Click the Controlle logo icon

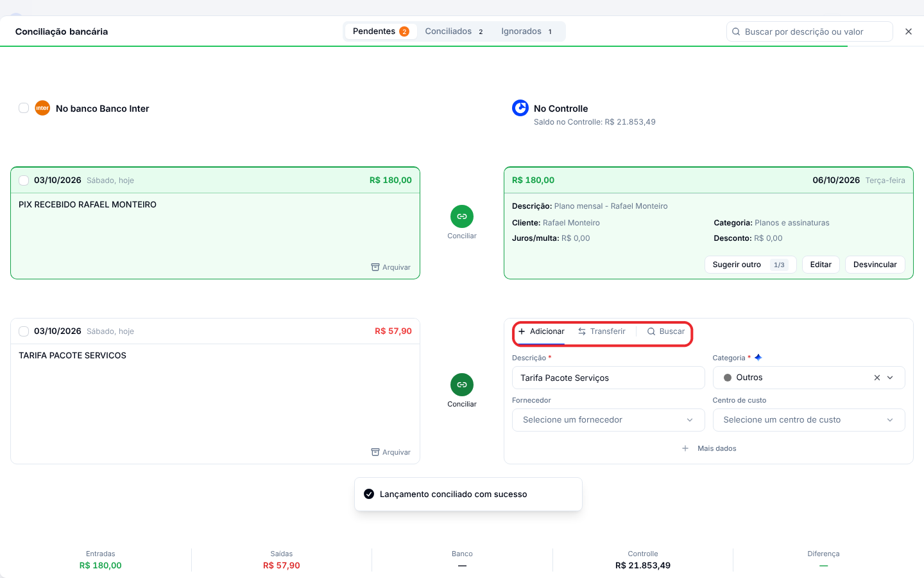point(520,108)
